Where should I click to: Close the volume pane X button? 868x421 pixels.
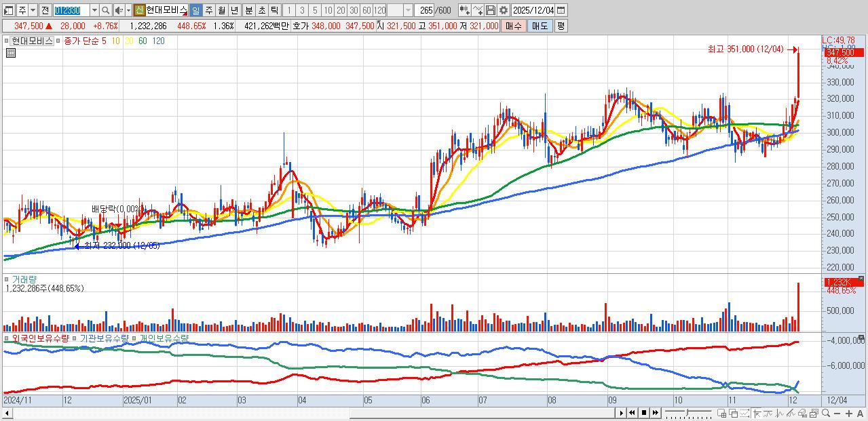[x=861, y=279]
